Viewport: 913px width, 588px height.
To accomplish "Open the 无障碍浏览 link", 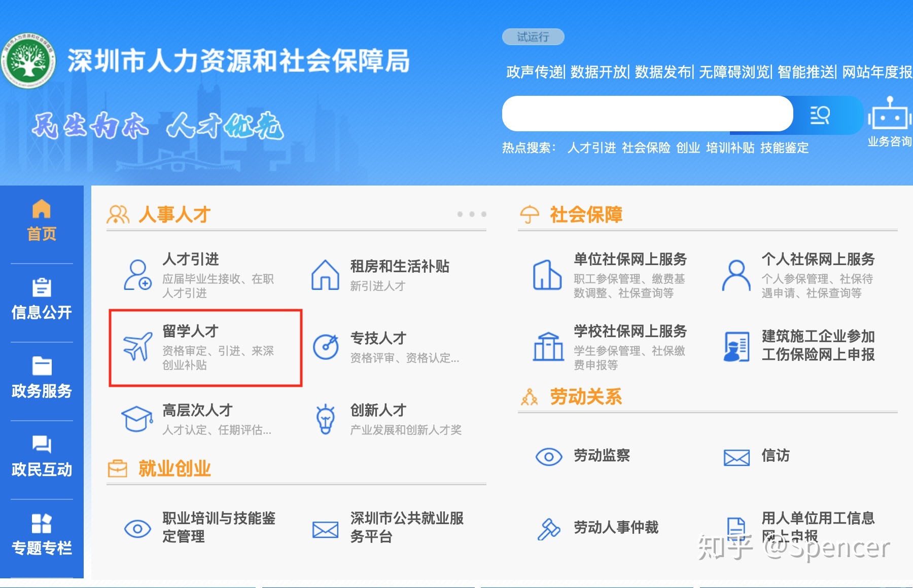I will pos(734,72).
